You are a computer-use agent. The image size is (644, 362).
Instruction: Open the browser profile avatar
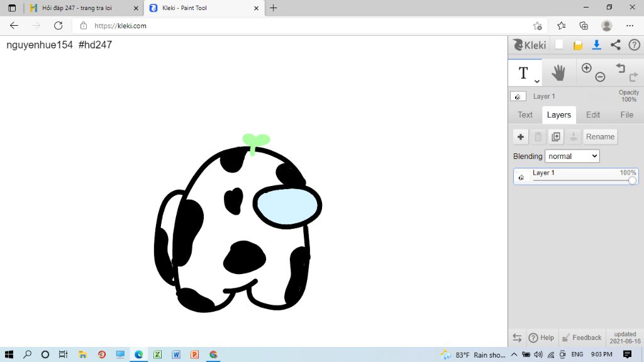606,26
